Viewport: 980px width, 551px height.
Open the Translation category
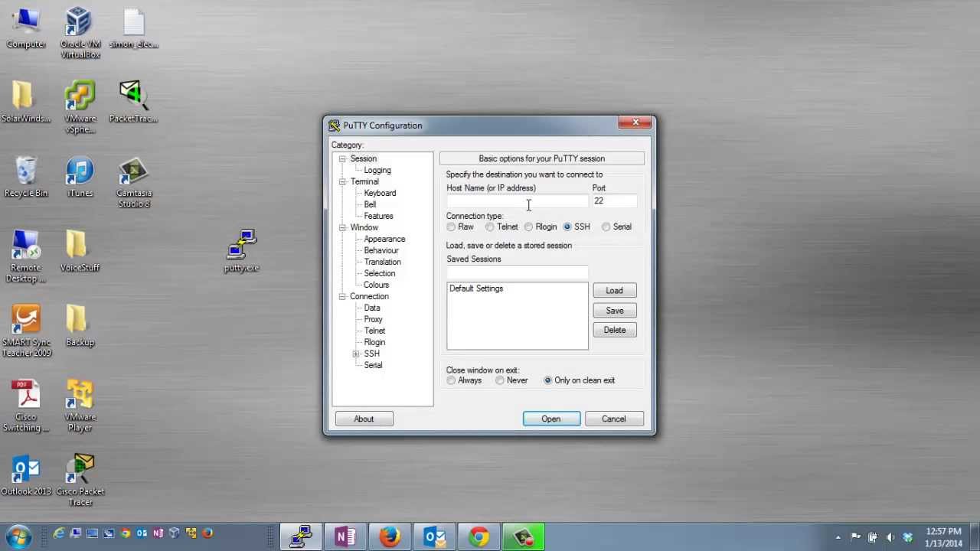click(382, 262)
